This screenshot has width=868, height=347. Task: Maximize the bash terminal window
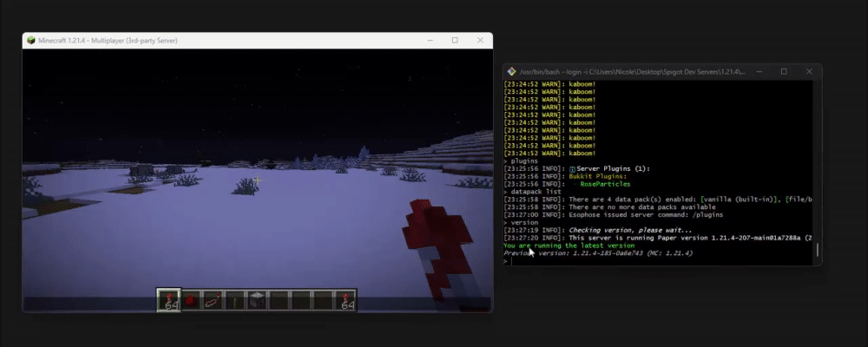point(784,71)
